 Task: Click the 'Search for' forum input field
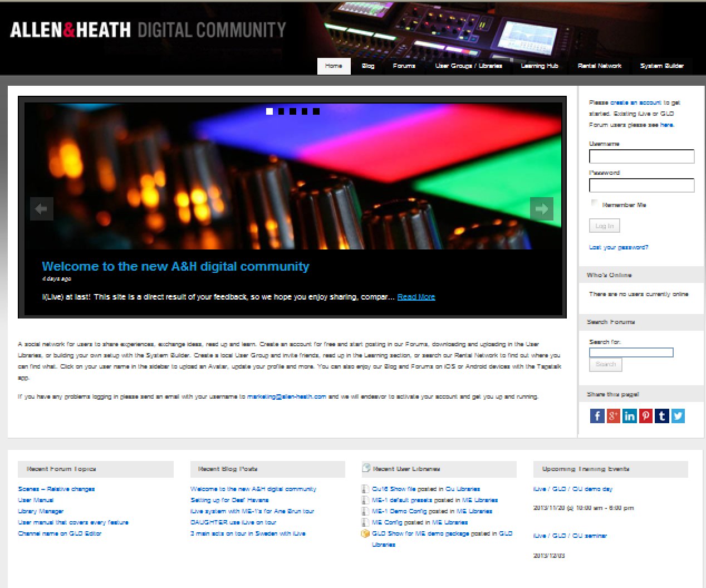click(x=631, y=352)
